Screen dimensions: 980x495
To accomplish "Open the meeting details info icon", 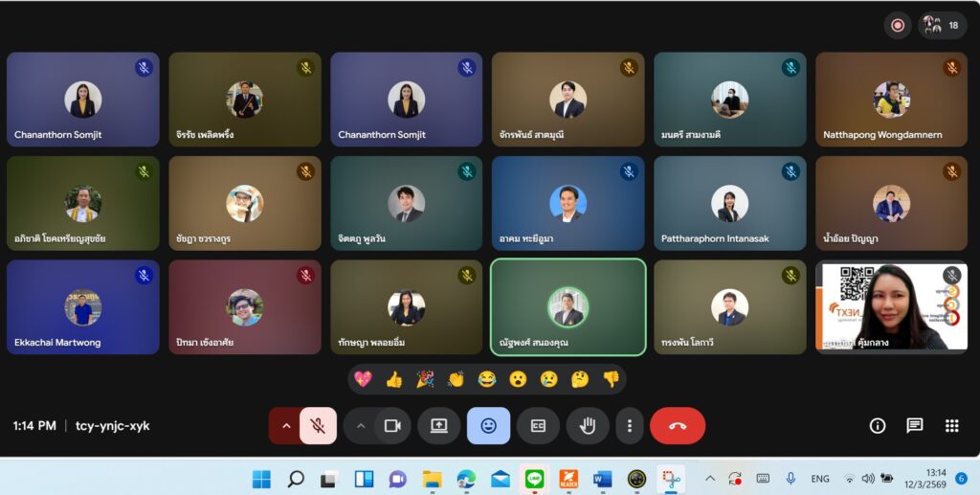I will click(x=877, y=426).
